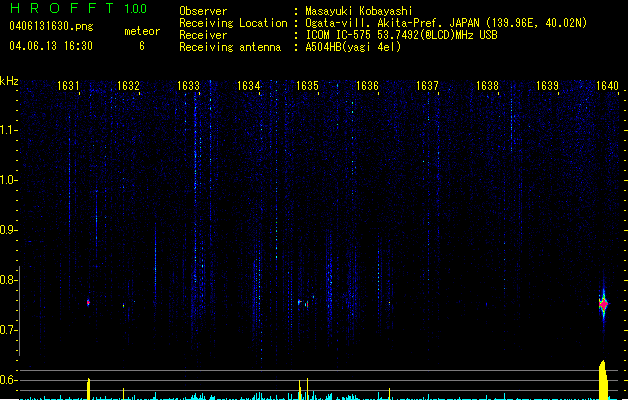Click the 1640 time axis marker
This screenshot has height=400, width=629.
click(x=607, y=86)
